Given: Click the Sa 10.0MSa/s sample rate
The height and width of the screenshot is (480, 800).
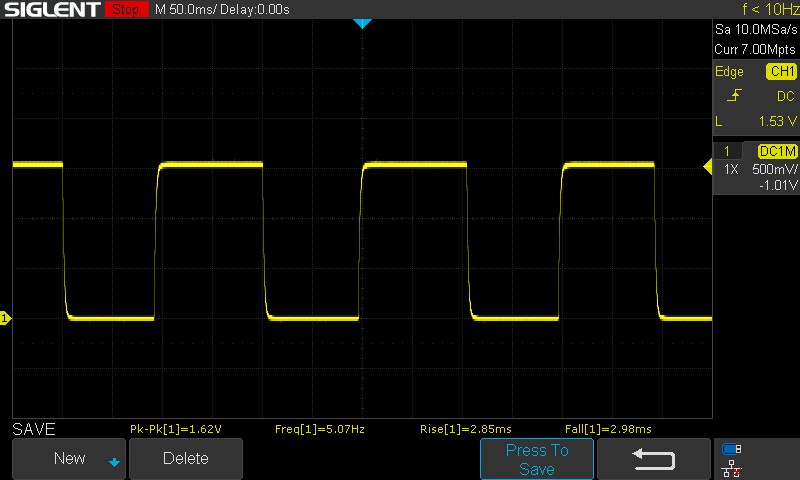Looking at the screenshot, I should point(756,29).
